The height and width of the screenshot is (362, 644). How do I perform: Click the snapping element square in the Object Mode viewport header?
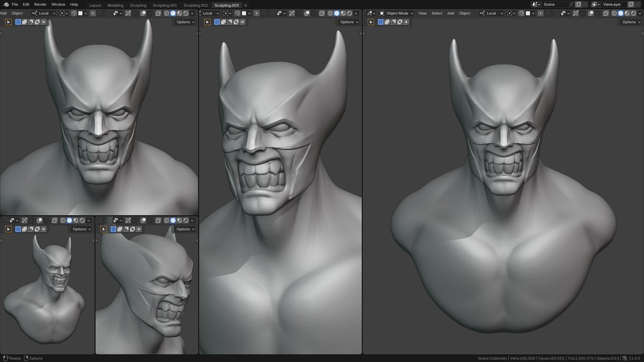click(528, 13)
